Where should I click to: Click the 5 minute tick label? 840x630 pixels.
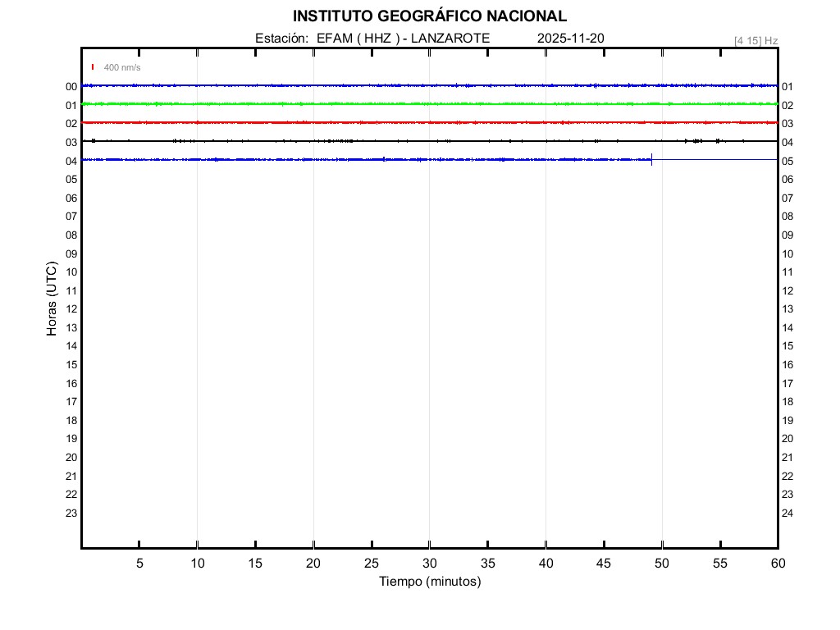tap(139, 563)
